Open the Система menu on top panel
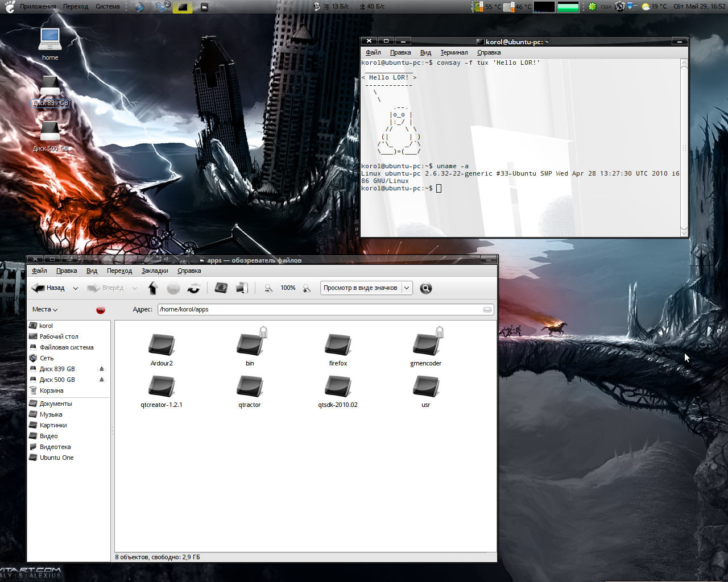 coord(107,7)
